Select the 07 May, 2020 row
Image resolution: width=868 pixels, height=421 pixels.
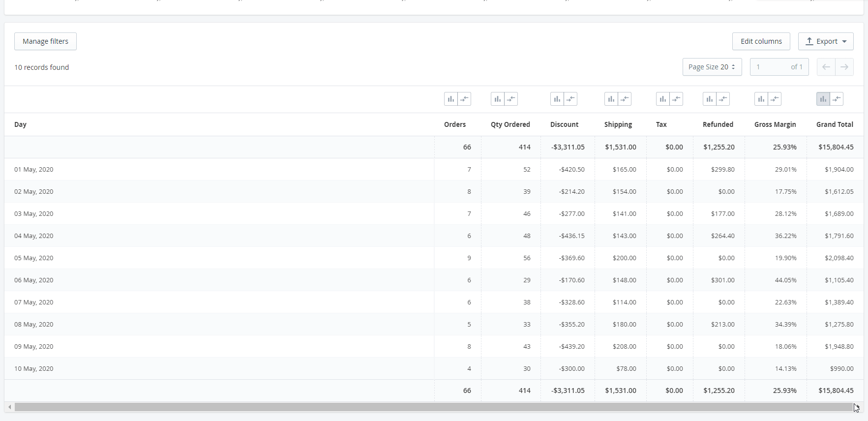(x=434, y=302)
